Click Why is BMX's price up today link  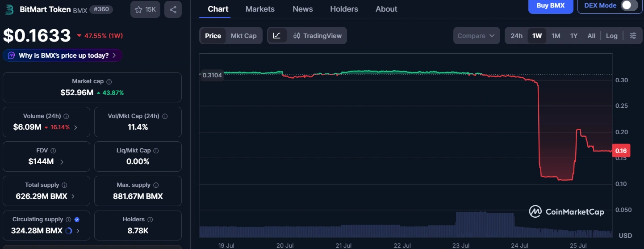63,55
